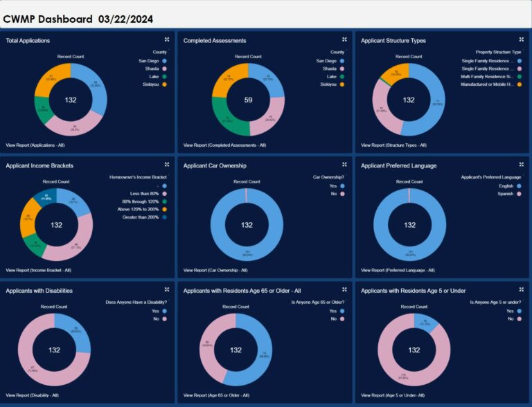Image resolution: width=532 pixels, height=407 pixels.
Task: Click Siskiyou legend dot in Completed Assessments
Action: (342, 84)
